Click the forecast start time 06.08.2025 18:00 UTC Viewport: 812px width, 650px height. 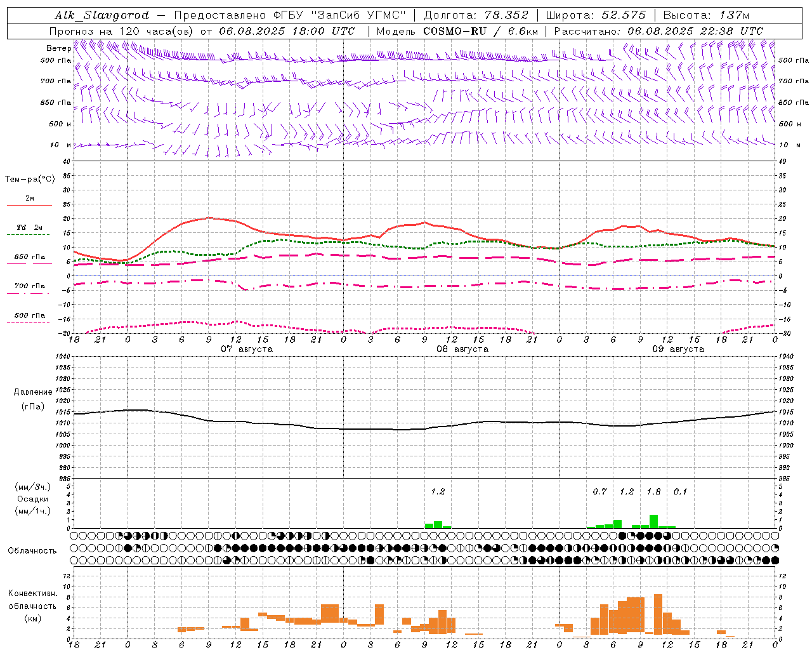(x=287, y=31)
